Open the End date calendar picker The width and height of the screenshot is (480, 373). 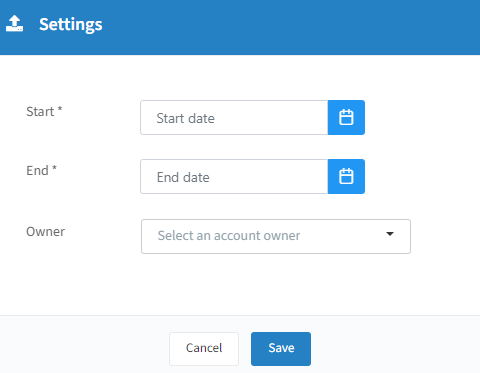tap(346, 177)
